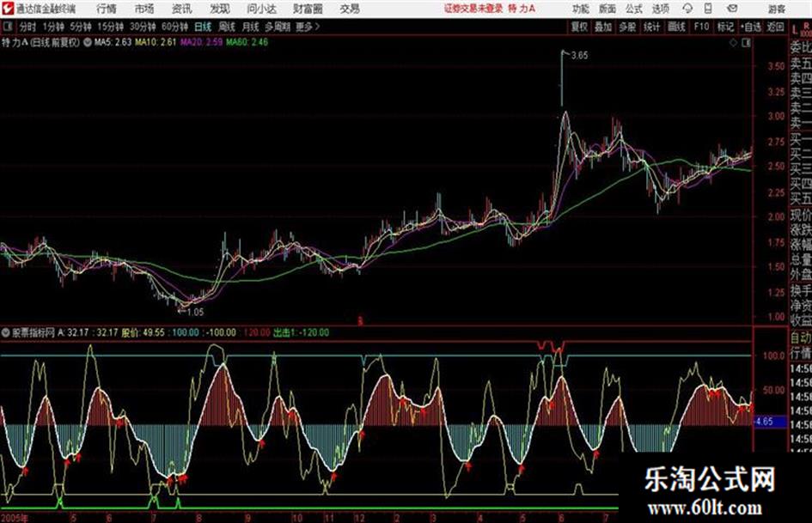Click the 返回 back button

[775, 27]
